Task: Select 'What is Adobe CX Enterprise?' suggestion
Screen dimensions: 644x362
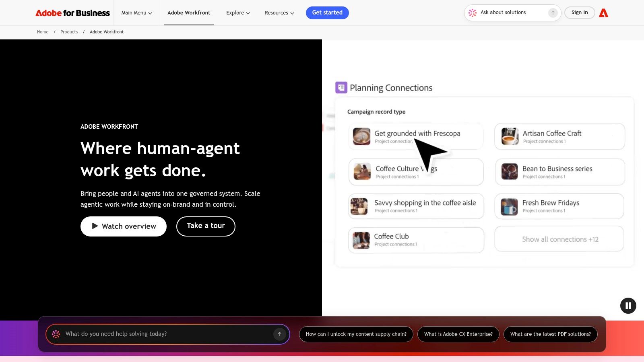Action: click(x=458, y=334)
